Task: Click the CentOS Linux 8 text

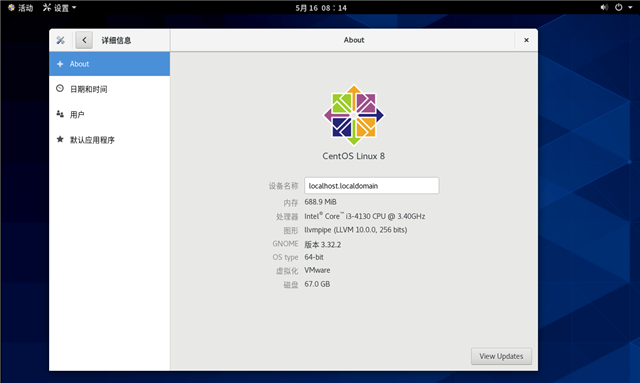Action: pyautogui.click(x=353, y=156)
